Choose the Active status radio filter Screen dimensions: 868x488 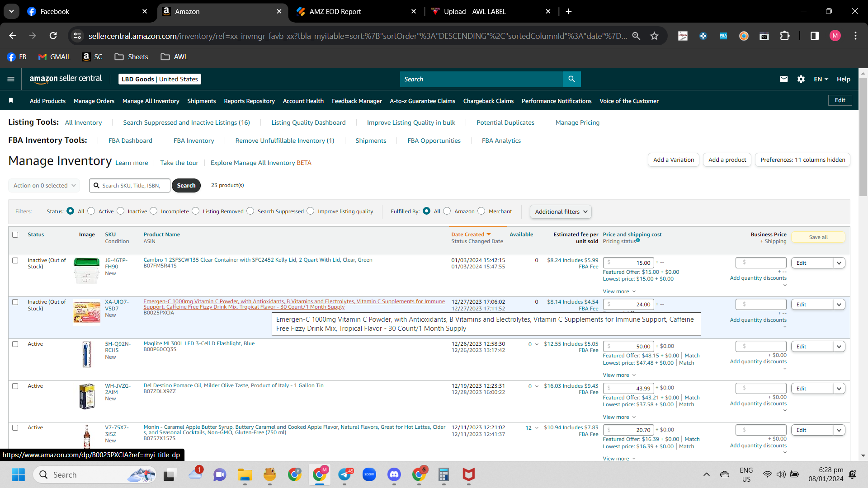[91, 211]
